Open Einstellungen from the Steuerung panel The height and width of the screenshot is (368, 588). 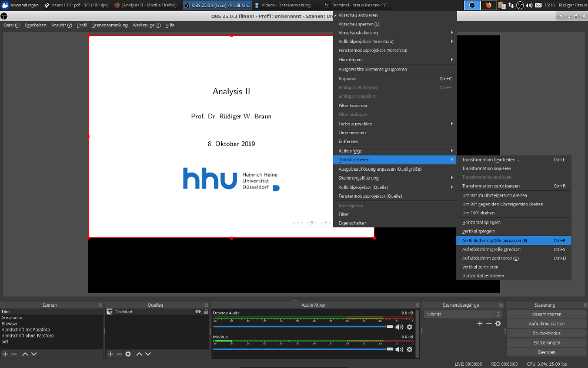[546, 343]
